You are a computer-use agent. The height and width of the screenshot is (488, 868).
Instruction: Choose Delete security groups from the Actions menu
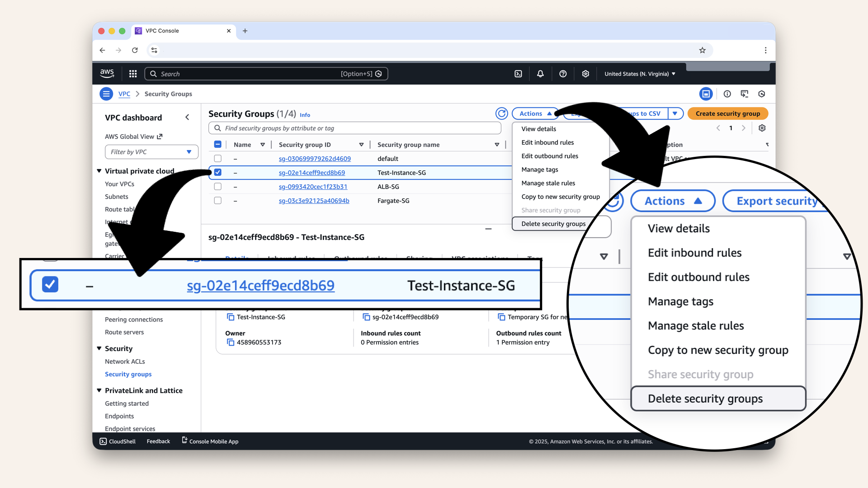553,224
